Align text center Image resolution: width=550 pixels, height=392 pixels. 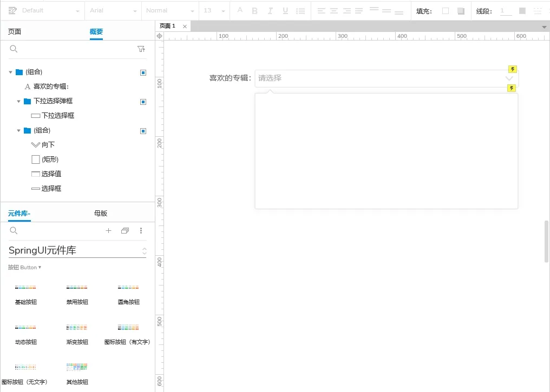click(x=334, y=11)
